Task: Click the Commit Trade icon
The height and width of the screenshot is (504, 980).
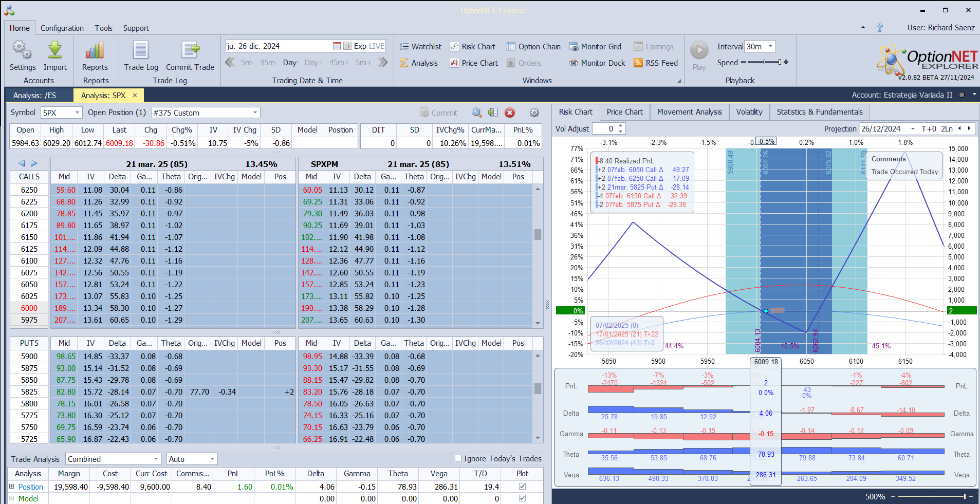Action: [190, 50]
